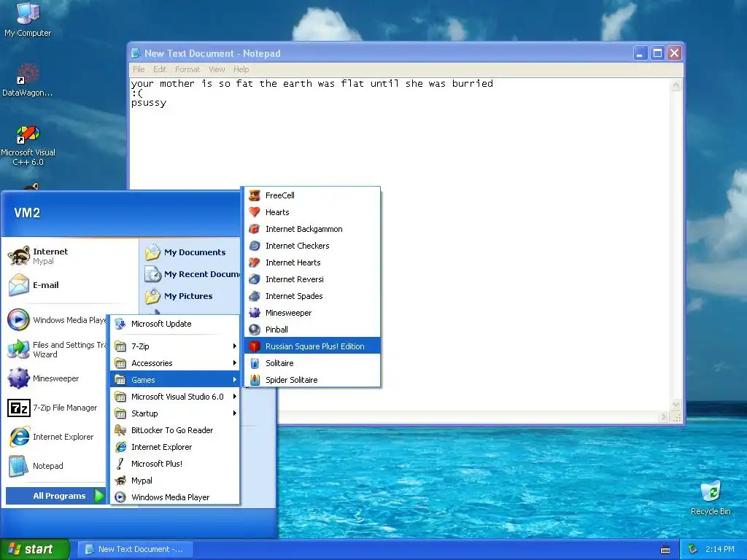Screen dimensions: 747x560
Task: Click New Text Document taskbar button
Action: tap(135, 549)
